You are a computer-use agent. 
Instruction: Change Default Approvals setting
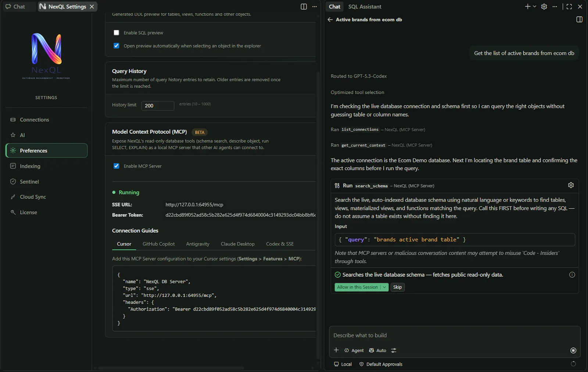381,364
